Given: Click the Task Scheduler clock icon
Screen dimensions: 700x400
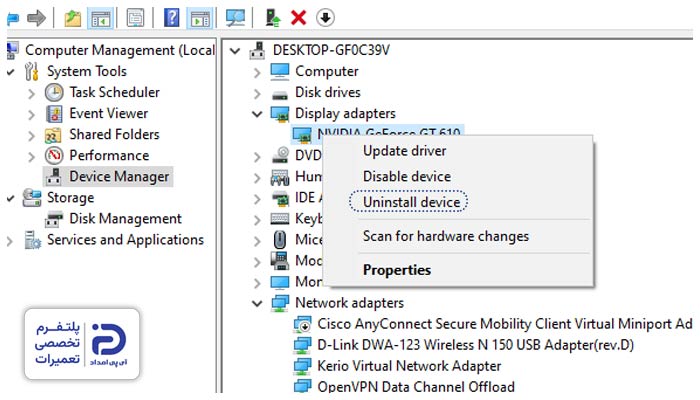Looking at the screenshot, I should 54,93.
